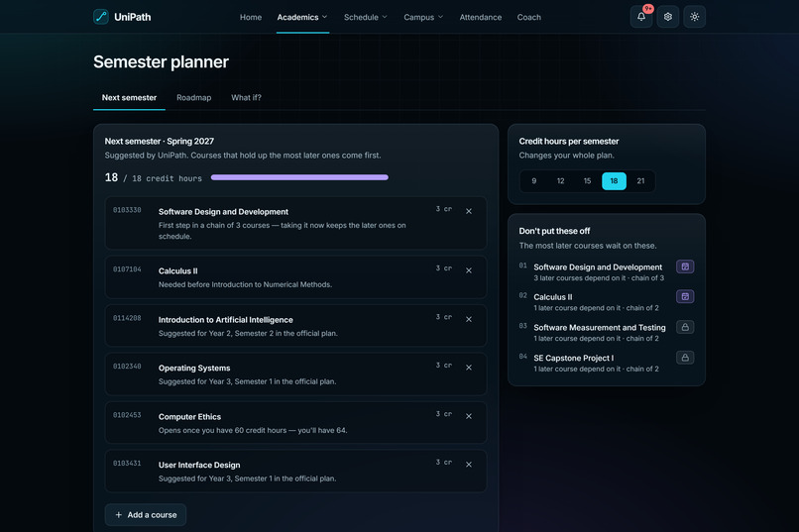Open Software Design and Development in Don't put off list
Viewport: 799px width, 532px height.
click(598, 267)
